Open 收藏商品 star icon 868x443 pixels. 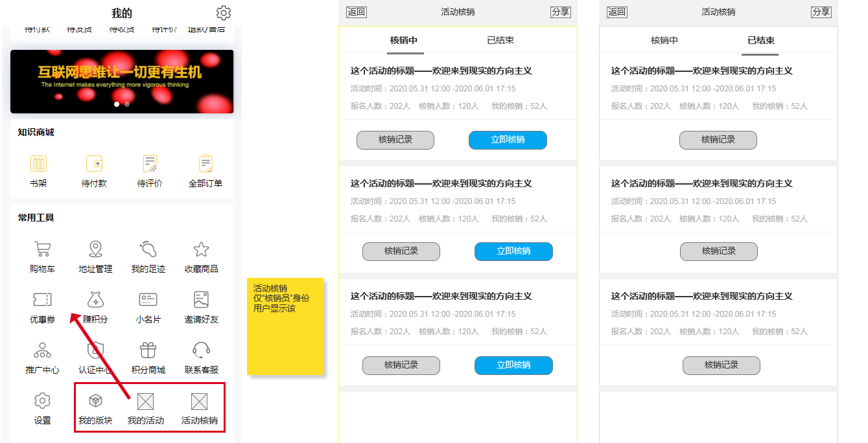pos(201,249)
